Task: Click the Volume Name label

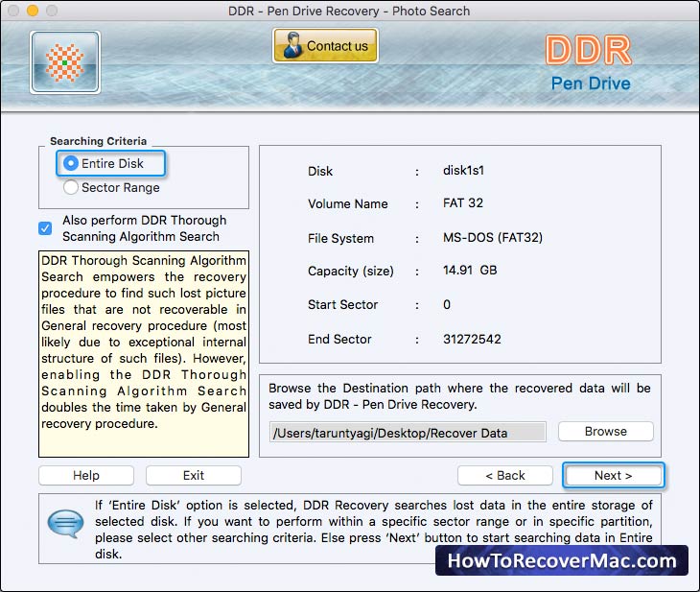Action: pyautogui.click(x=348, y=203)
